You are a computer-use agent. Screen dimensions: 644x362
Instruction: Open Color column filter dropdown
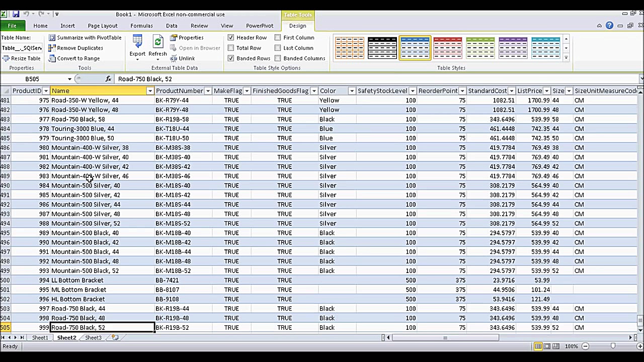point(351,91)
